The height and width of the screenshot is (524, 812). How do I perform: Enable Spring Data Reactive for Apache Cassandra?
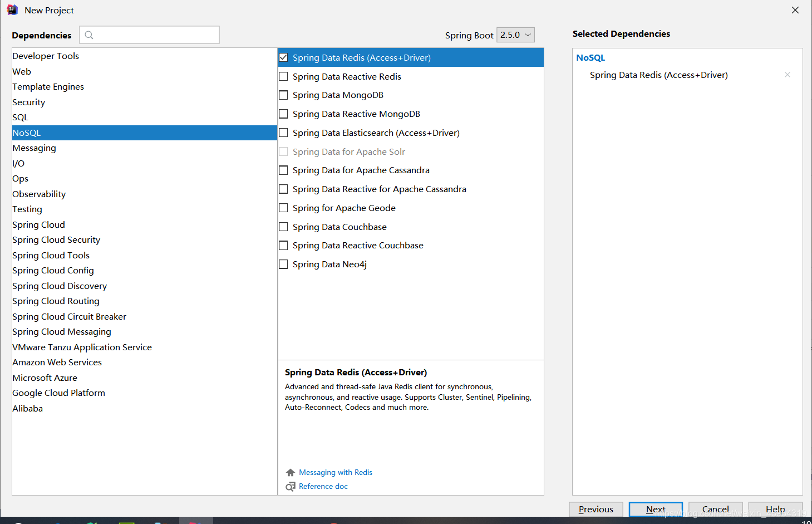[x=283, y=189]
